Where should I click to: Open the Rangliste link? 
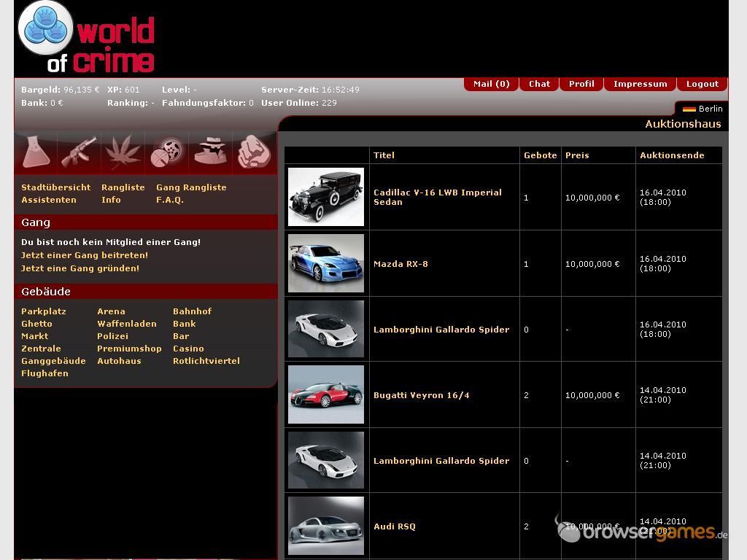(123, 187)
